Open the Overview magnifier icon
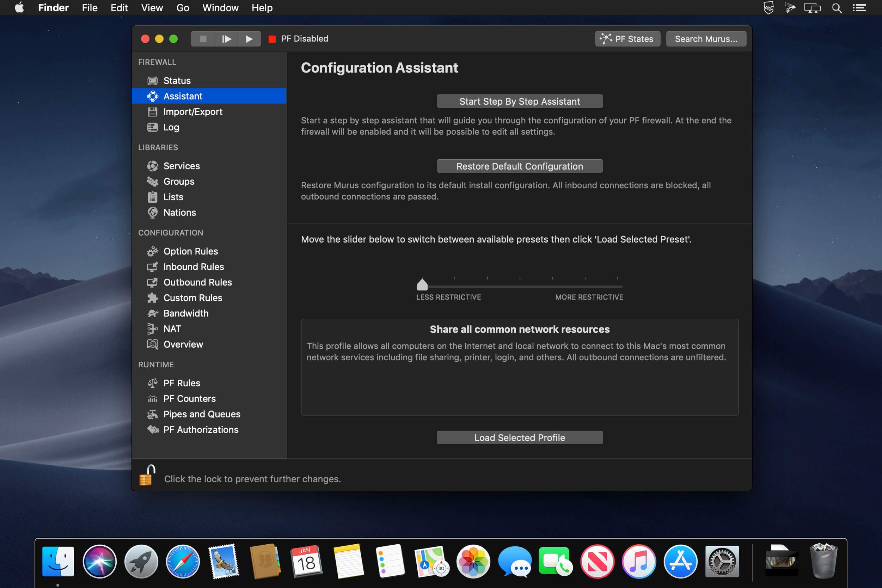Screen dimensions: 882x588 152,344
